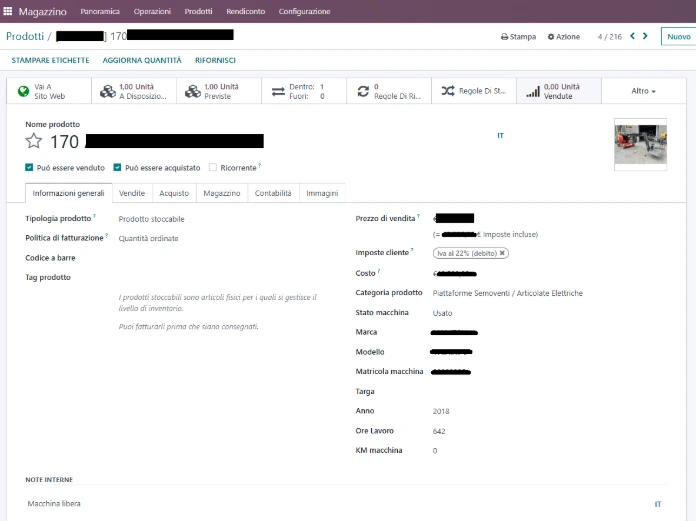This screenshot has height=521, width=696.
Task: Open Tipologia prodotto selection field
Action: click(151, 219)
